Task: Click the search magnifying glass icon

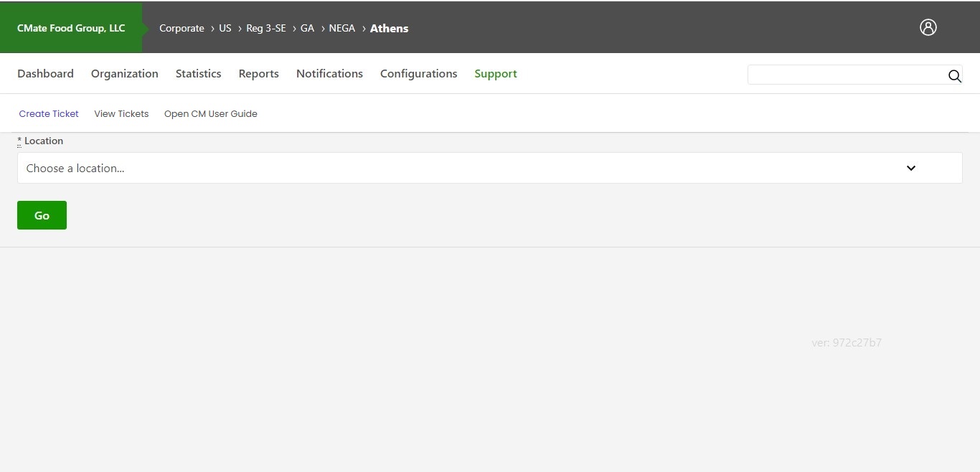Action: click(x=954, y=76)
